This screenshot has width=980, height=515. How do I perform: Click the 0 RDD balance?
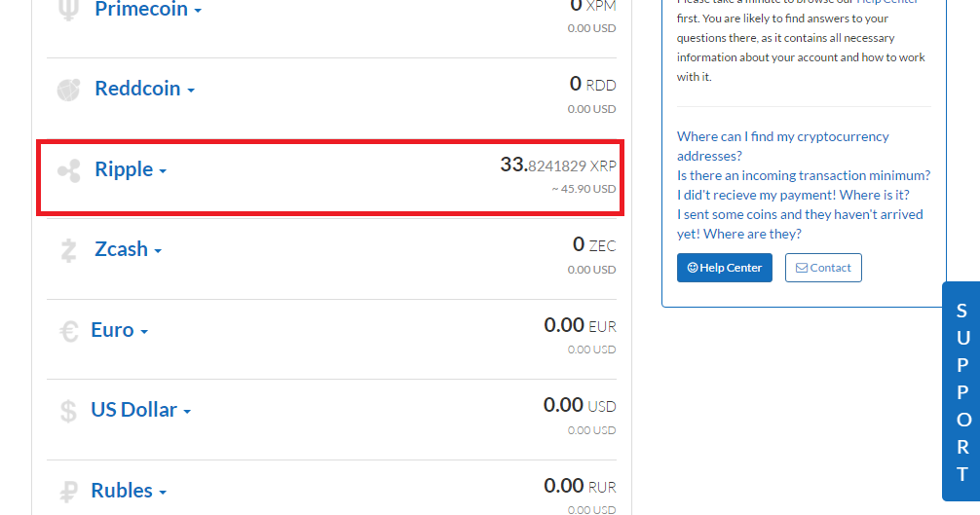pos(592,85)
